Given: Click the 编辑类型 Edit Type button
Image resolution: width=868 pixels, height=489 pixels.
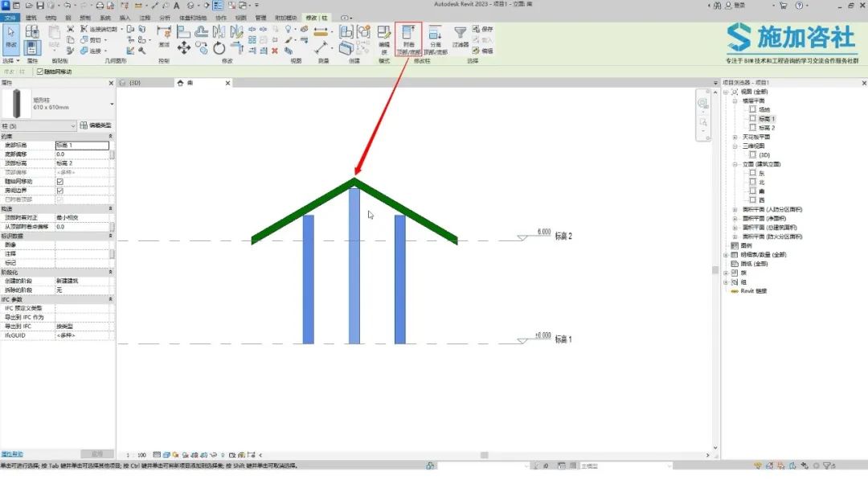Looking at the screenshot, I should coord(96,125).
